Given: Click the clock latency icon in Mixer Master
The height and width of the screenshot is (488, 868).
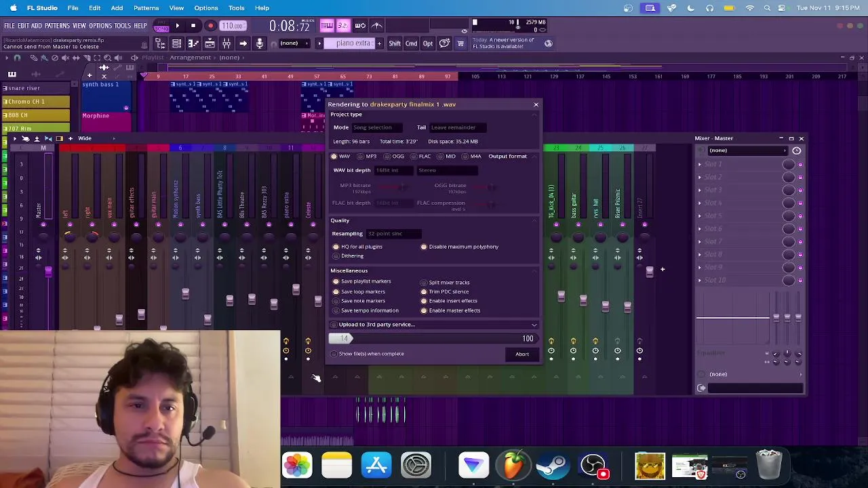Looking at the screenshot, I should [x=797, y=150].
